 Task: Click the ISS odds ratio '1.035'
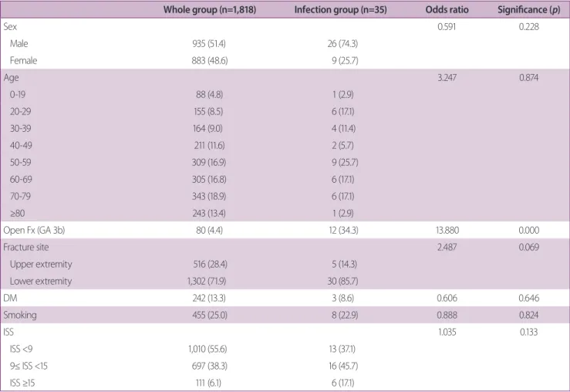coord(447,332)
